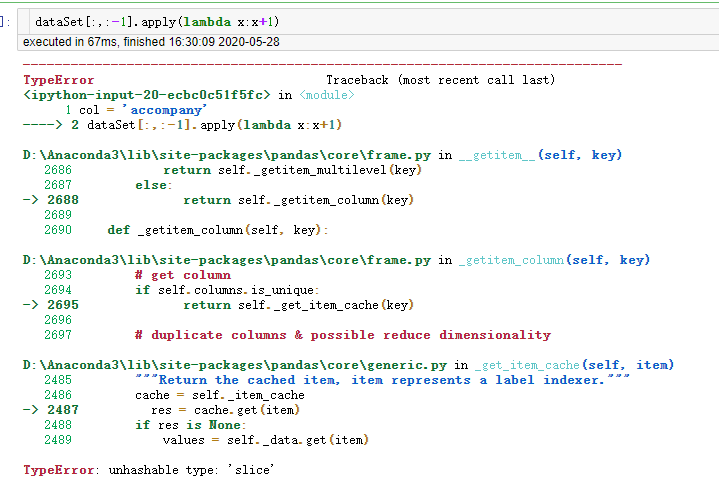
Task: Click line 2694 if self.columns.is_unique
Action: tap(182, 290)
